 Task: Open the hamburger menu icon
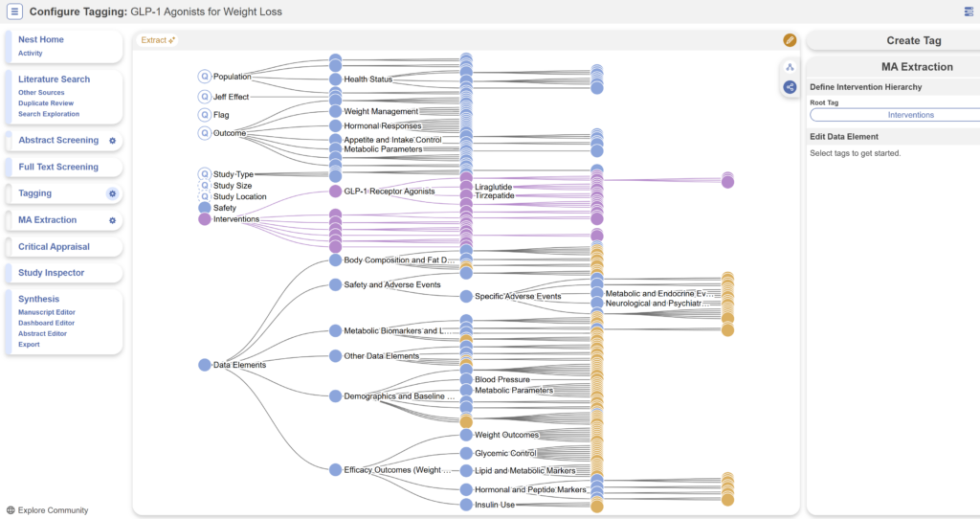[14, 11]
